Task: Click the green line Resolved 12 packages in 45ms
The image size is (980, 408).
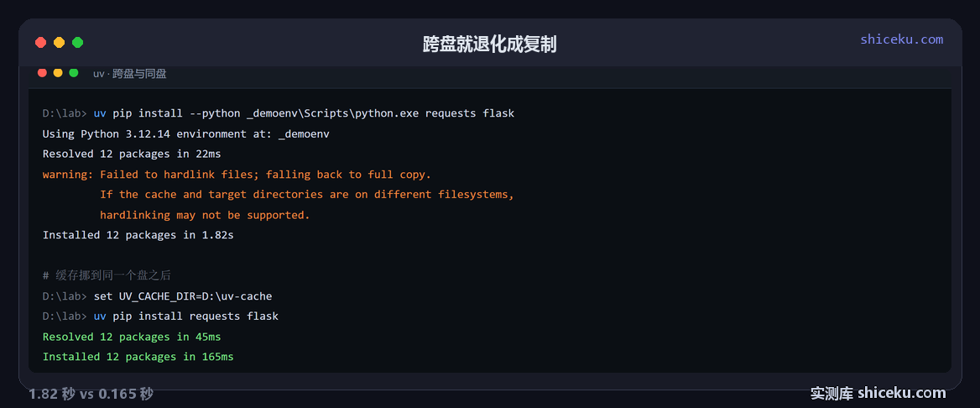Action: [131, 337]
